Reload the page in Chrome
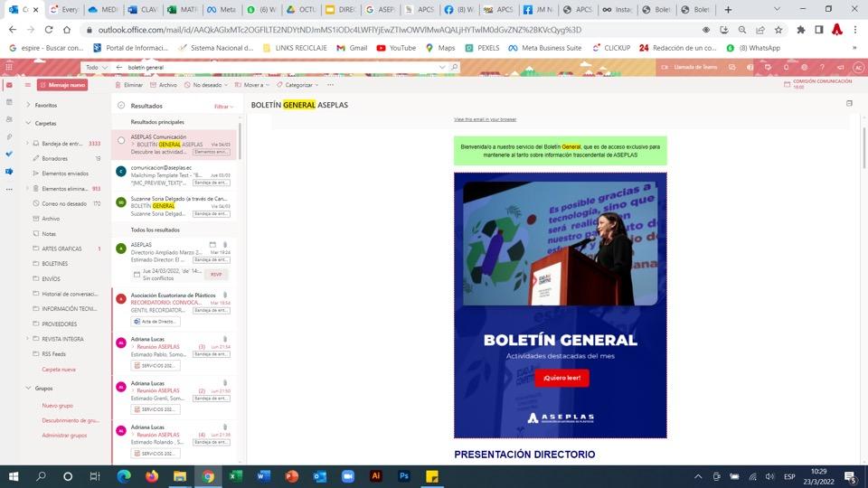The height and width of the screenshot is (488, 868). pyautogui.click(x=49, y=30)
